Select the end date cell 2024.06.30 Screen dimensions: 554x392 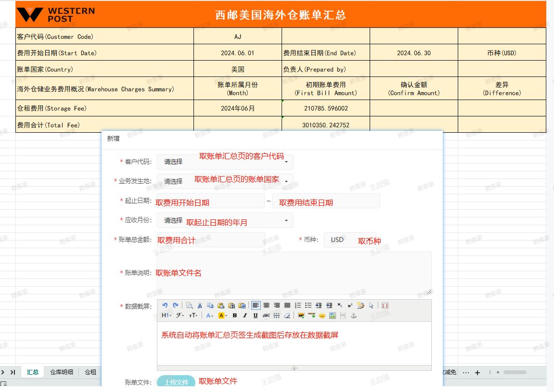[414, 52]
